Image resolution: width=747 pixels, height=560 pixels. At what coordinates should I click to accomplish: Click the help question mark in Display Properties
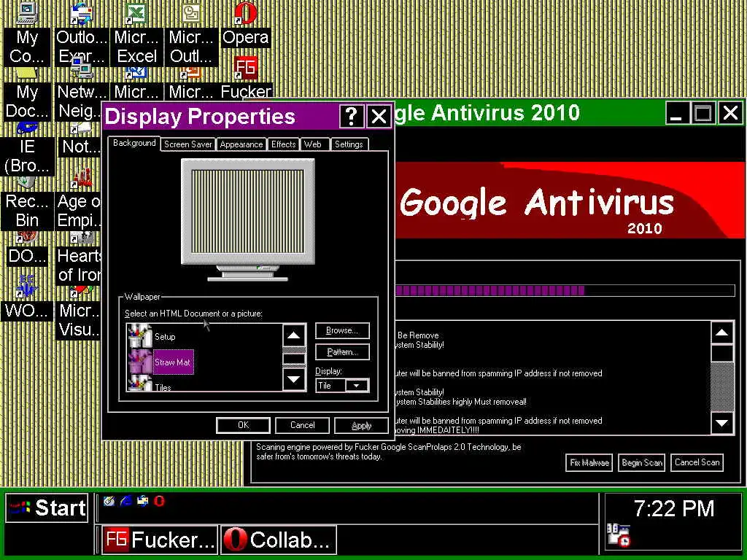pos(352,116)
